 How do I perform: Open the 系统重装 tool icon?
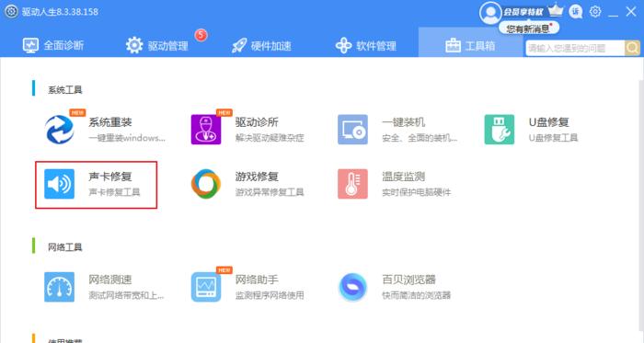pos(60,130)
